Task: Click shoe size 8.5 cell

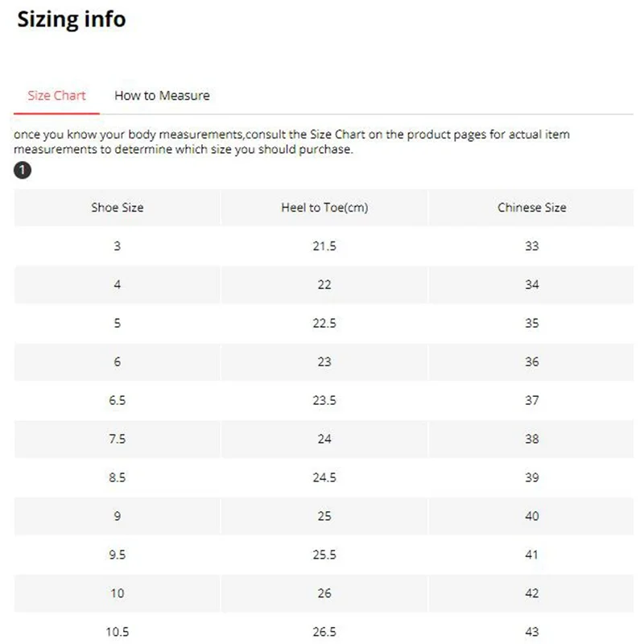Action: tap(117, 477)
